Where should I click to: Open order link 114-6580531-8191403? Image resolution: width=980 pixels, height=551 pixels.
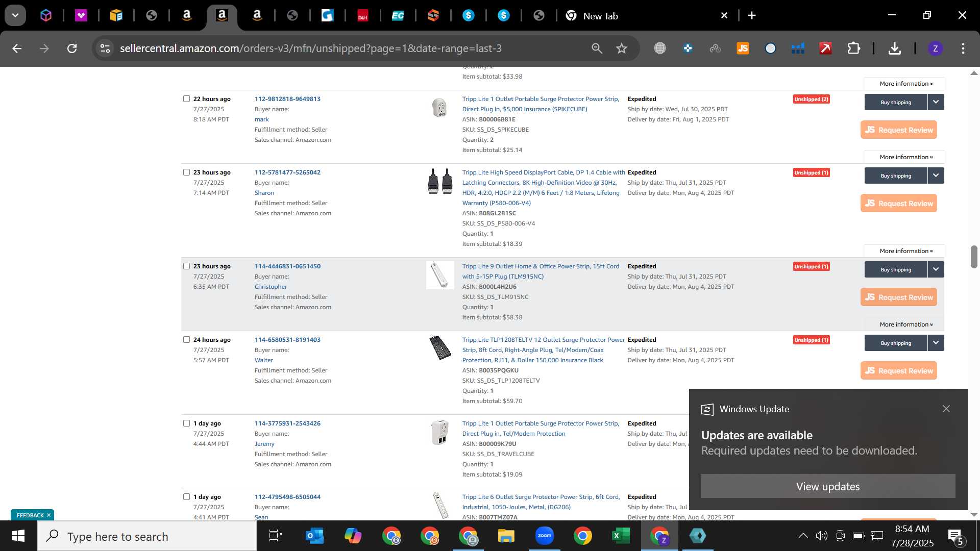pyautogui.click(x=287, y=340)
